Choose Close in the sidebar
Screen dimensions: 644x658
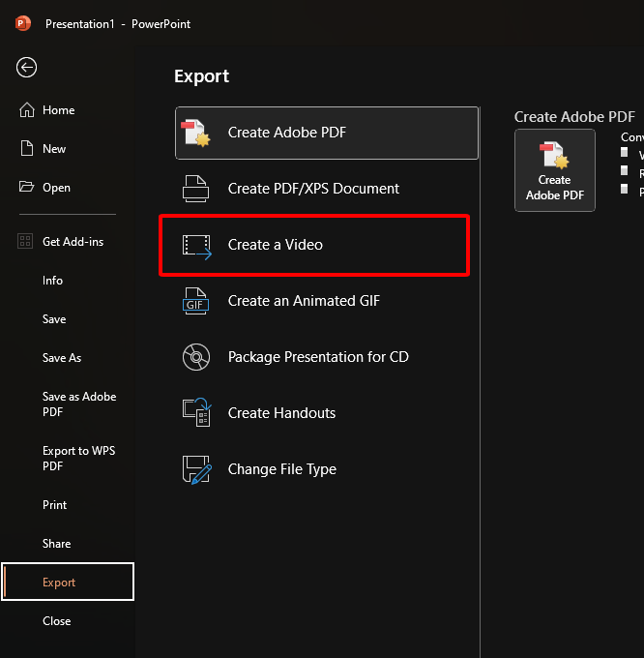click(x=68, y=620)
